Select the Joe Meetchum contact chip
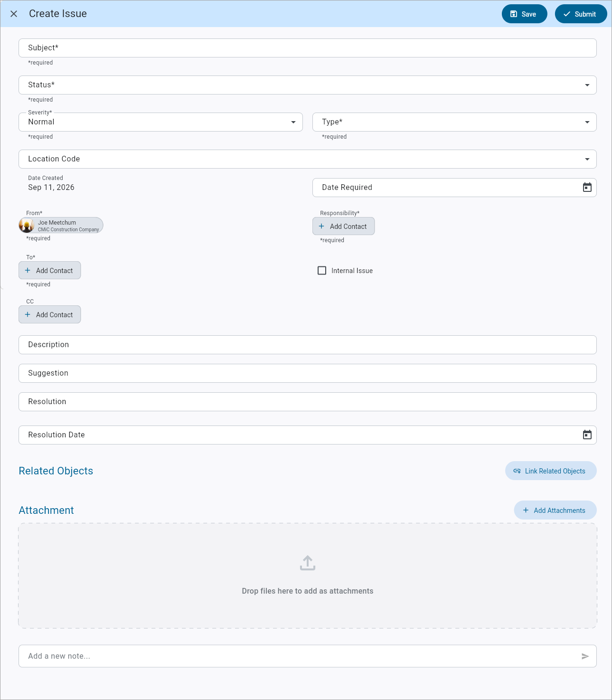Screen dimensions: 612x700 (61, 225)
